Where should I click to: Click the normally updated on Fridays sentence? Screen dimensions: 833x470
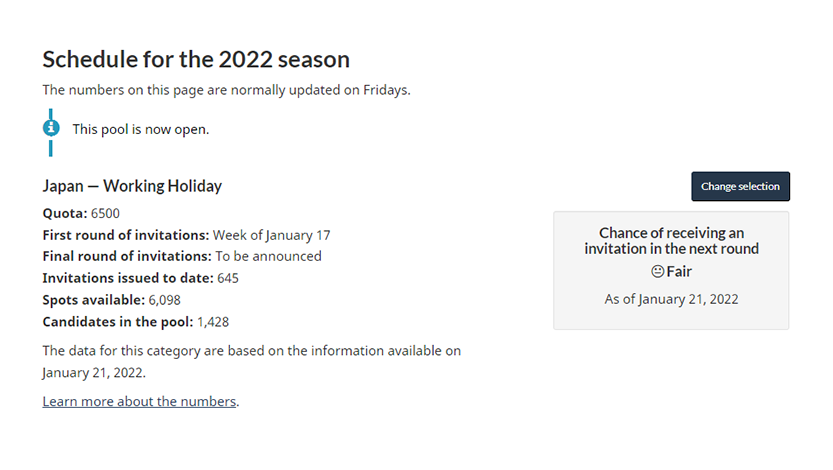click(226, 90)
